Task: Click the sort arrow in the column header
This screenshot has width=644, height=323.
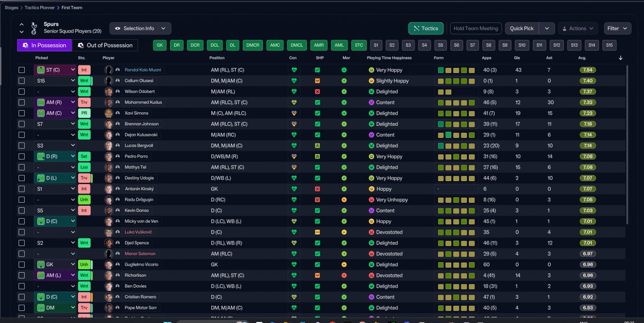Action: click(x=620, y=58)
